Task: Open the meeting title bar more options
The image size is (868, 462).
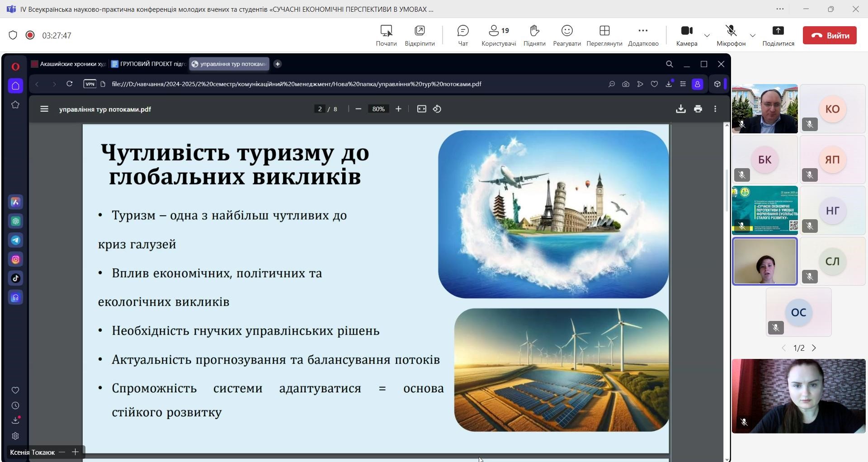Action: coord(780,9)
